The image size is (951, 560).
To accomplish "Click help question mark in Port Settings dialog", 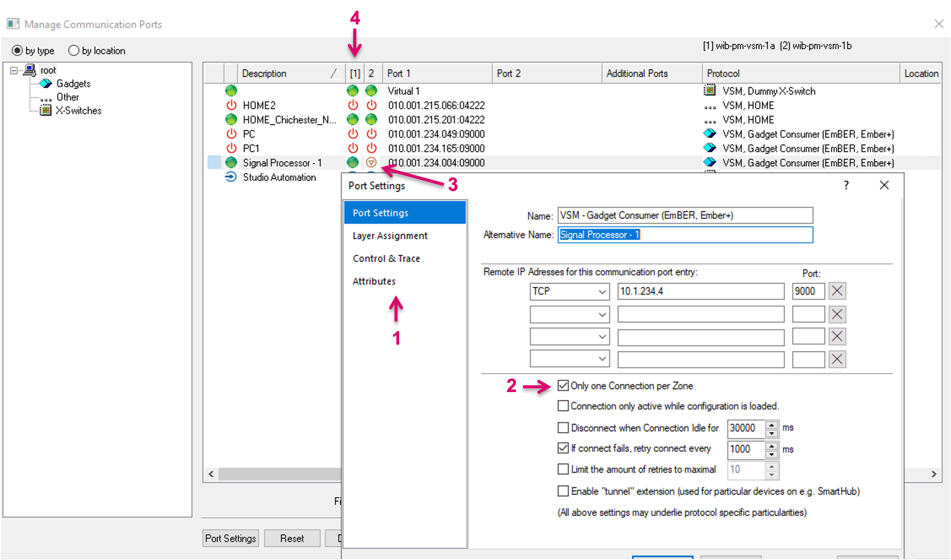I will point(846,185).
